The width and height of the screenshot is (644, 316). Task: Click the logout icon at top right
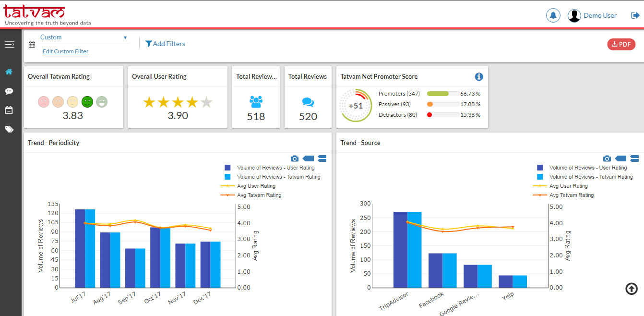[634, 15]
